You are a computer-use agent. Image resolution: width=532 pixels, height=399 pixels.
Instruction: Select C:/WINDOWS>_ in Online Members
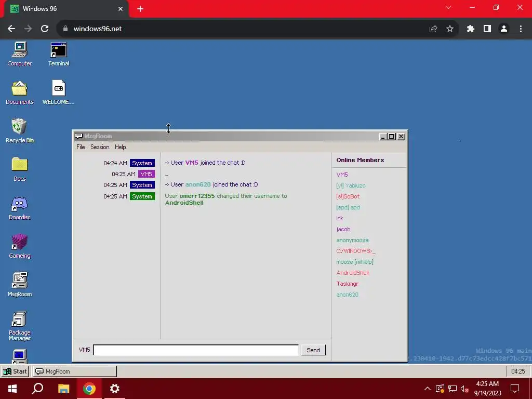(x=355, y=251)
